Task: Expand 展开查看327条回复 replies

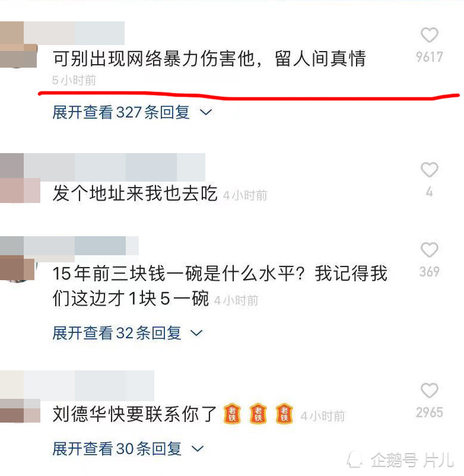Action: click(x=132, y=112)
